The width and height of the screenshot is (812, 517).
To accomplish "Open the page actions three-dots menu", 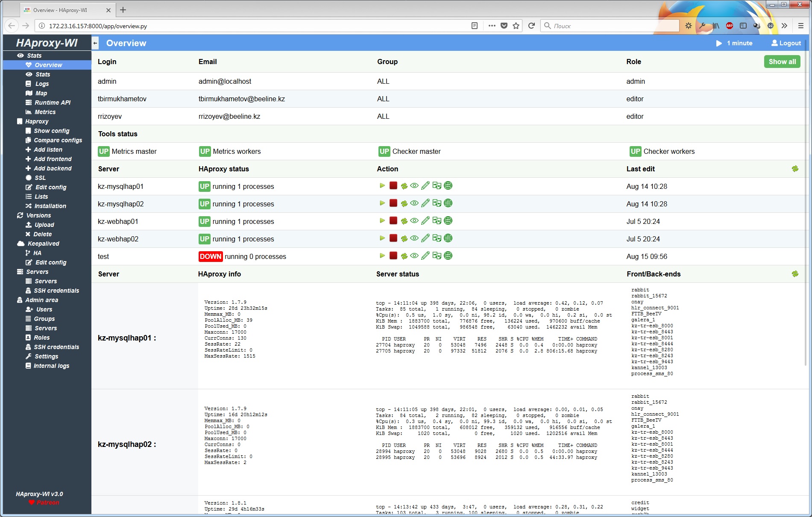I will [492, 26].
